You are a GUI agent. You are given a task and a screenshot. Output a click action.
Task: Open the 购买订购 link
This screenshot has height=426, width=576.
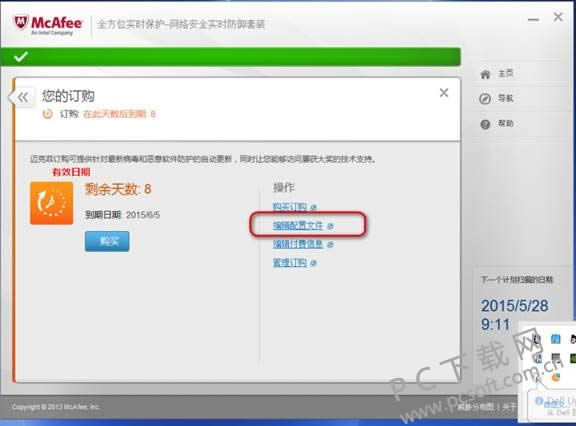click(x=289, y=207)
